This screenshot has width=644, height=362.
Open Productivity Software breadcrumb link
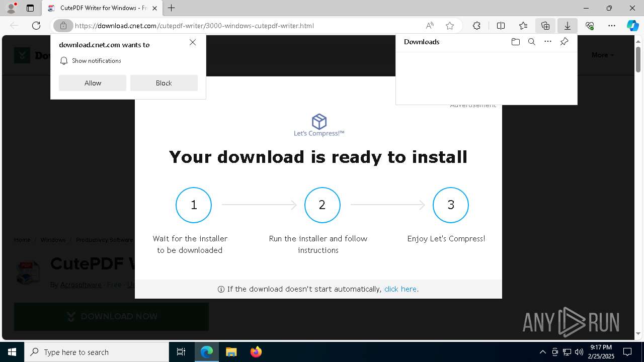tap(104, 240)
